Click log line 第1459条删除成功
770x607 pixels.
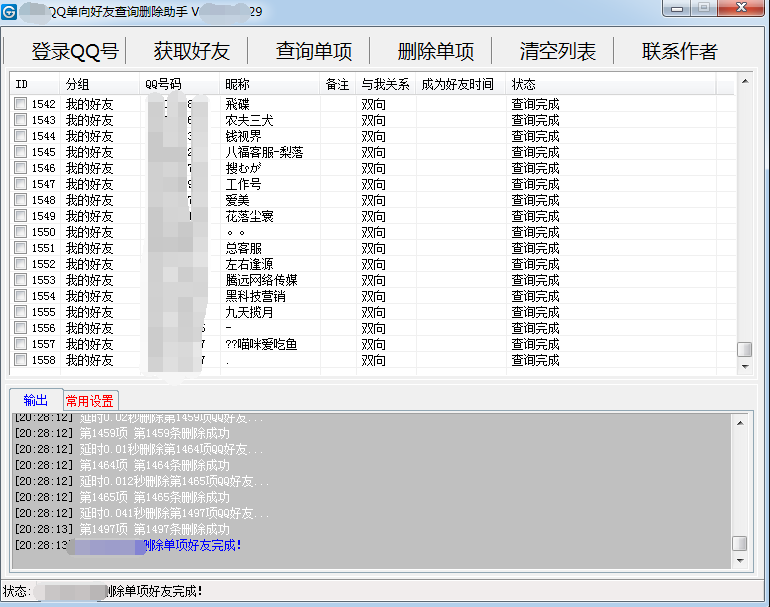pyautogui.click(x=182, y=433)
